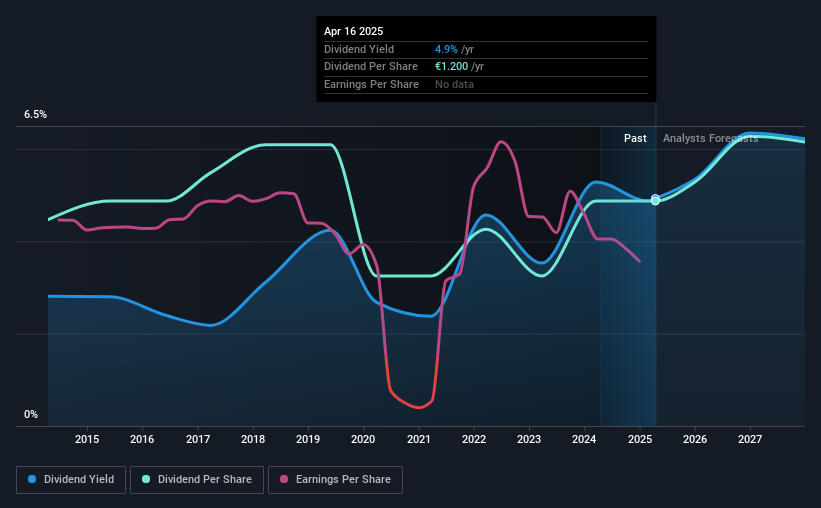Select the 2015 label on the x-axis
Viewport: 821px width, 508px height.
[x=87, y=439]
